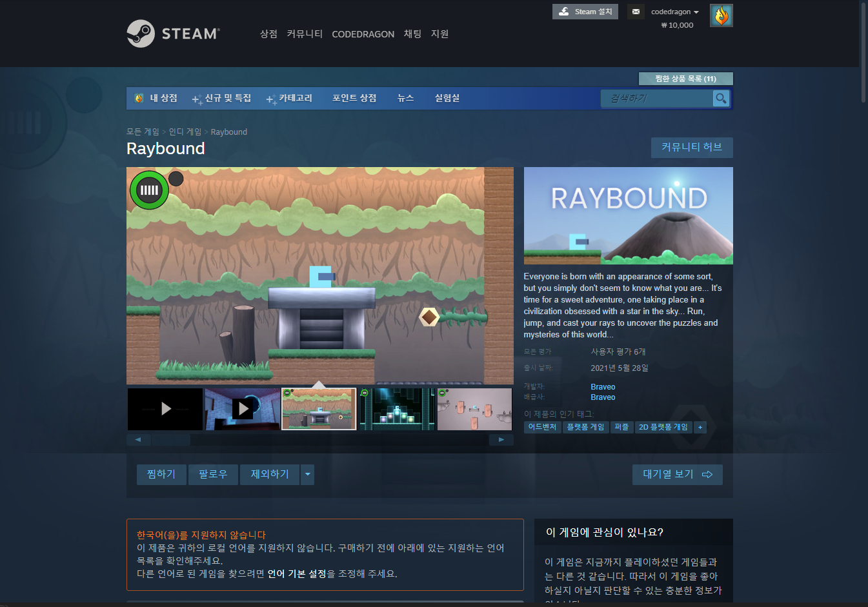This screenshot has width=868, height=607.
Task: Click the 2D 플랫폼 게임 tag
Action: coord(663,427)
